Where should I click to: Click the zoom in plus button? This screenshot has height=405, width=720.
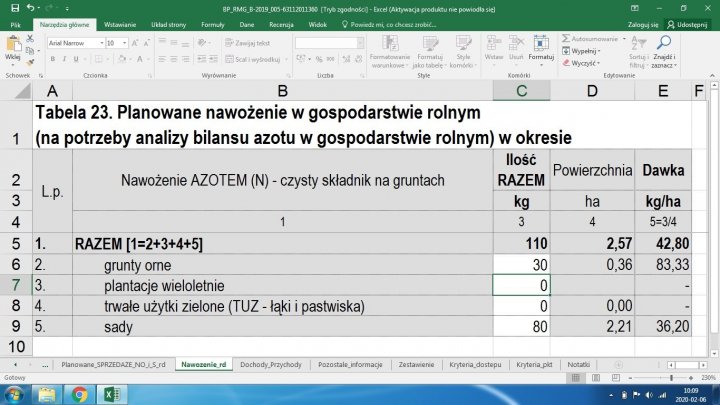point(691,378)
